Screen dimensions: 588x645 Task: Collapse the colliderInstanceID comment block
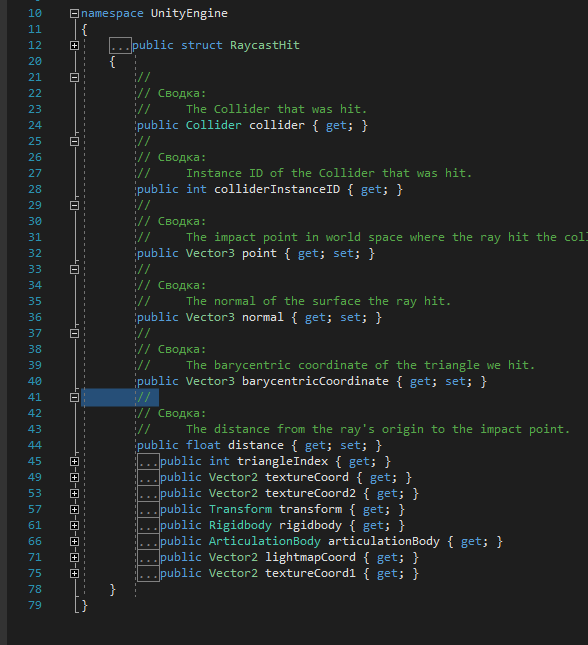coord(74,142)
